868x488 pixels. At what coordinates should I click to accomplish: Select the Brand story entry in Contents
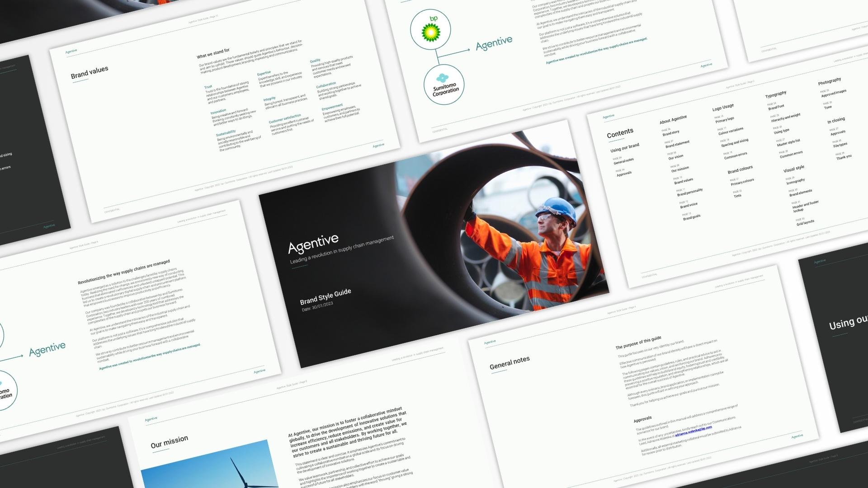coord(671,133)
